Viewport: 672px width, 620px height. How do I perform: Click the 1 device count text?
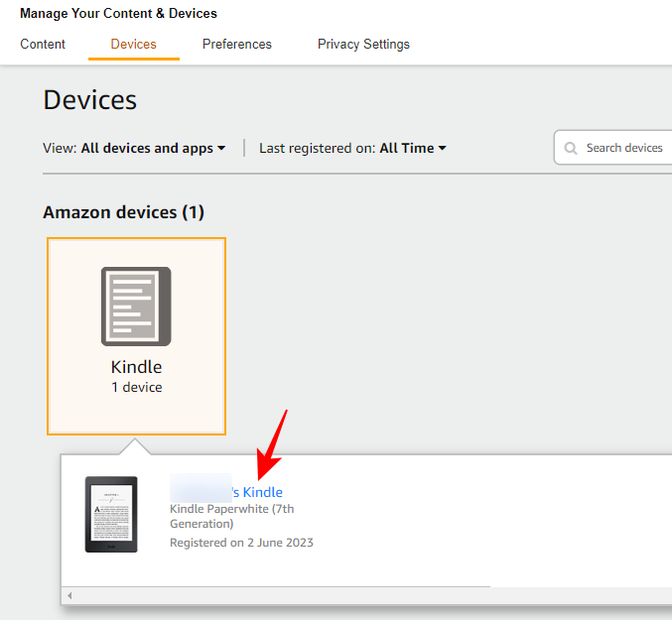pyautogui.click(x=137, y=387)
